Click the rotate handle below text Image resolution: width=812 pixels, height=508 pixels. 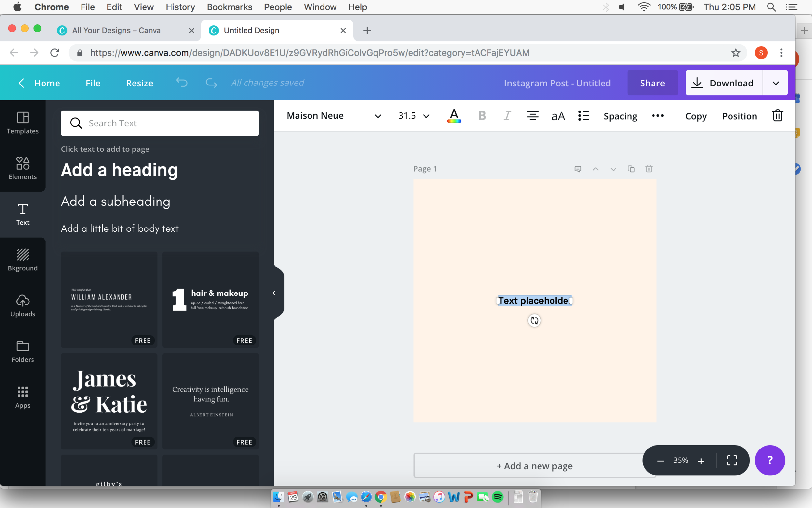click(x=534, y=320)
